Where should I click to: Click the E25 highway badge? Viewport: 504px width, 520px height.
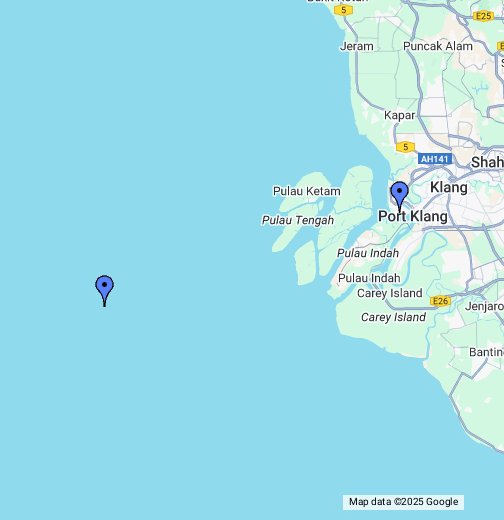point(483,16)
